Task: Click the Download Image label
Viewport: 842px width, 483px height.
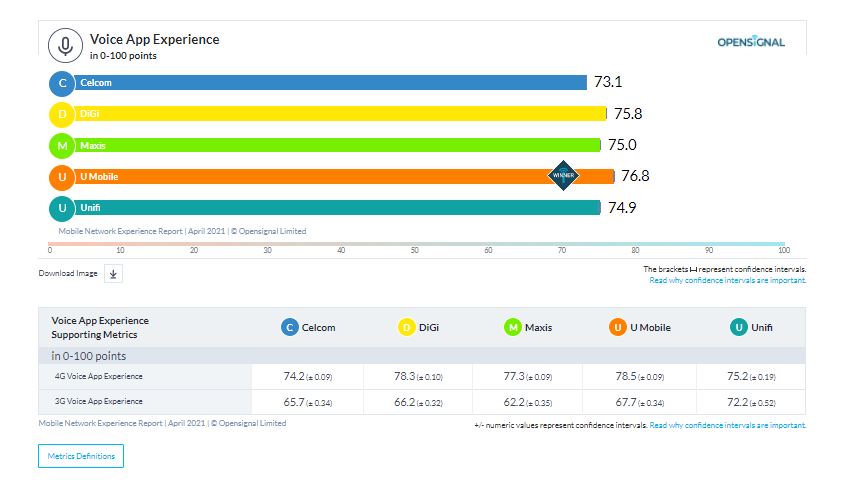Action: [68, 273]
